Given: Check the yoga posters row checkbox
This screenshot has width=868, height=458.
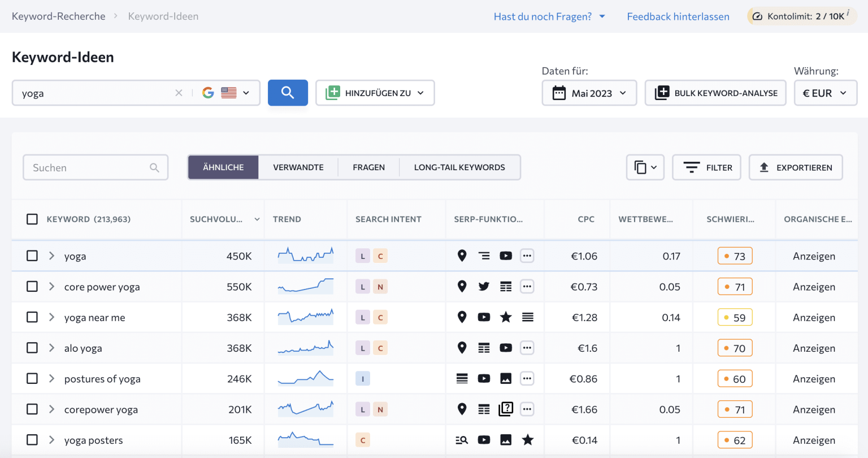Looking at the screenshot, I should pos(32,440).
